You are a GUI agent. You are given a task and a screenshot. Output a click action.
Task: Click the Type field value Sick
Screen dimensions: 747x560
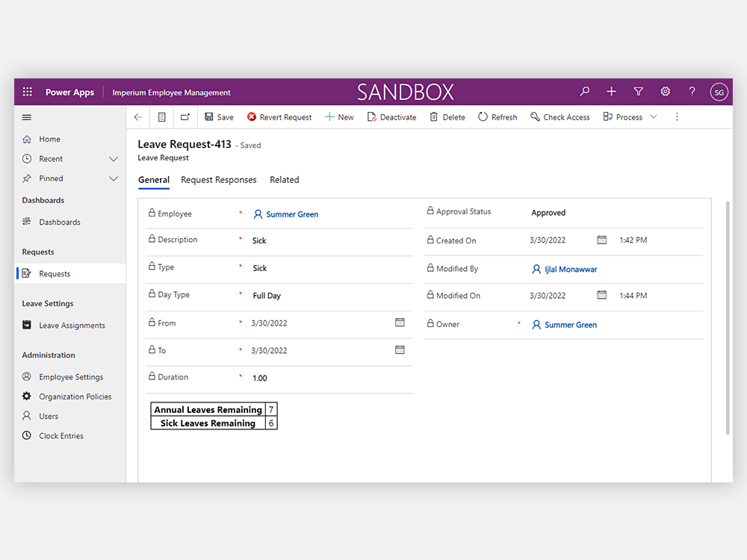tap(260, 268)
